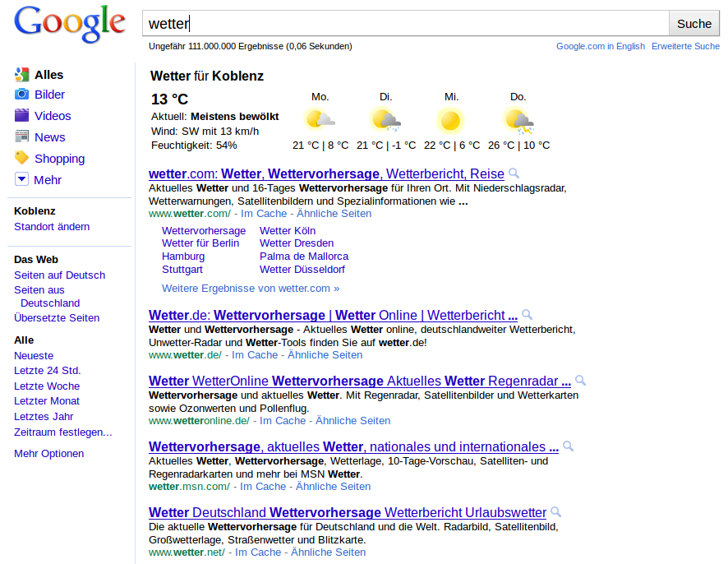The image size is (728, 564).
Task: Open Im Cache for www.wetter.com
Action: (264, 214)
